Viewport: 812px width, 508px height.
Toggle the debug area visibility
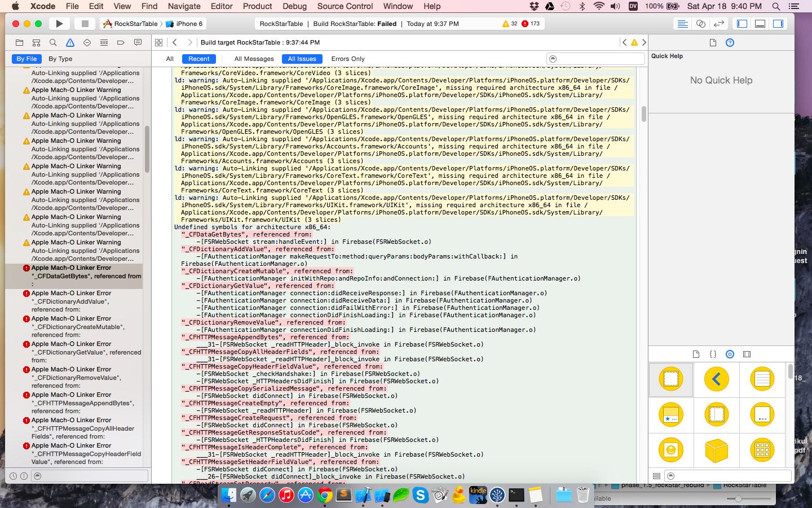tap(760, 24)
